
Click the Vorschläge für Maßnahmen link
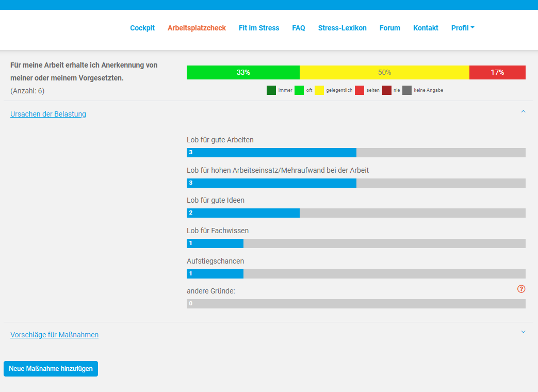click(54, 335)
